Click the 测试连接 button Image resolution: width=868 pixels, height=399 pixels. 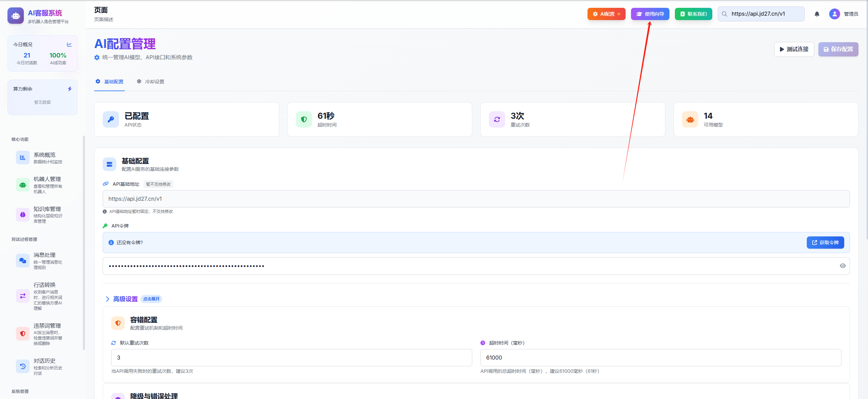coord(794,49)
